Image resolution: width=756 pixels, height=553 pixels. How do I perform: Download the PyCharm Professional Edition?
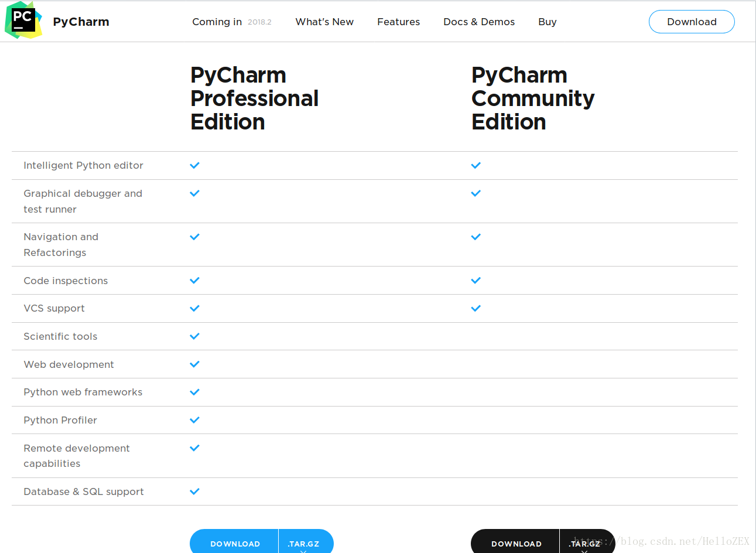click(x=235, y=544)
